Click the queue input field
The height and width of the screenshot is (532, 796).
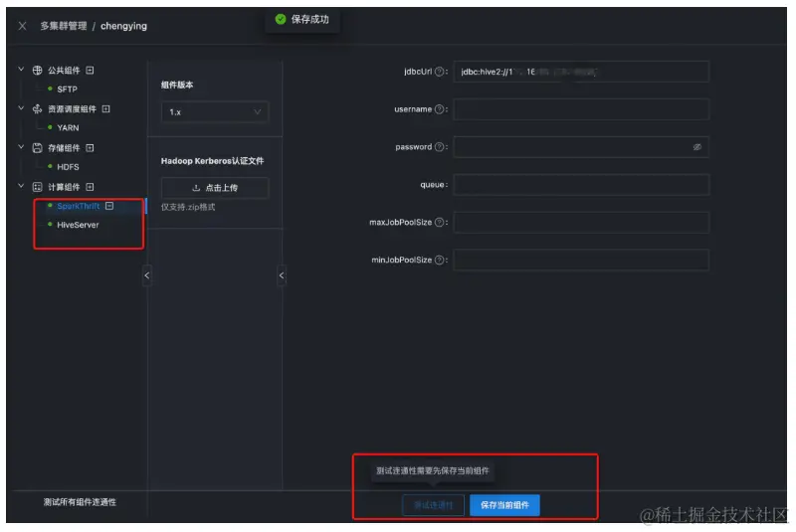pos(581,185)
